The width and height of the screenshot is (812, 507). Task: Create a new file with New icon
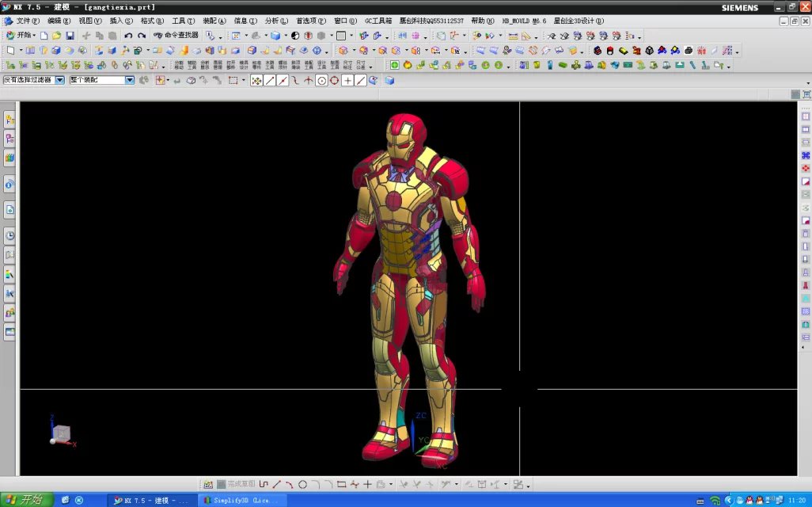[44, 36]
